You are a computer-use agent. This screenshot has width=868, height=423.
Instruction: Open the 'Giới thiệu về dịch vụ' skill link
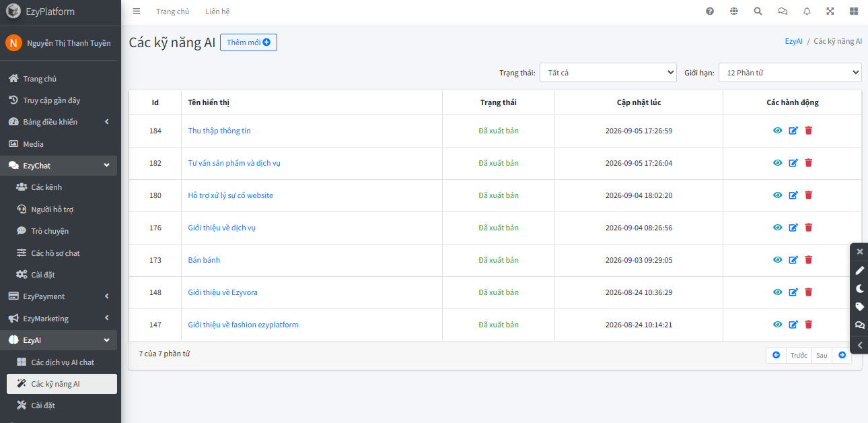(222, 228)
